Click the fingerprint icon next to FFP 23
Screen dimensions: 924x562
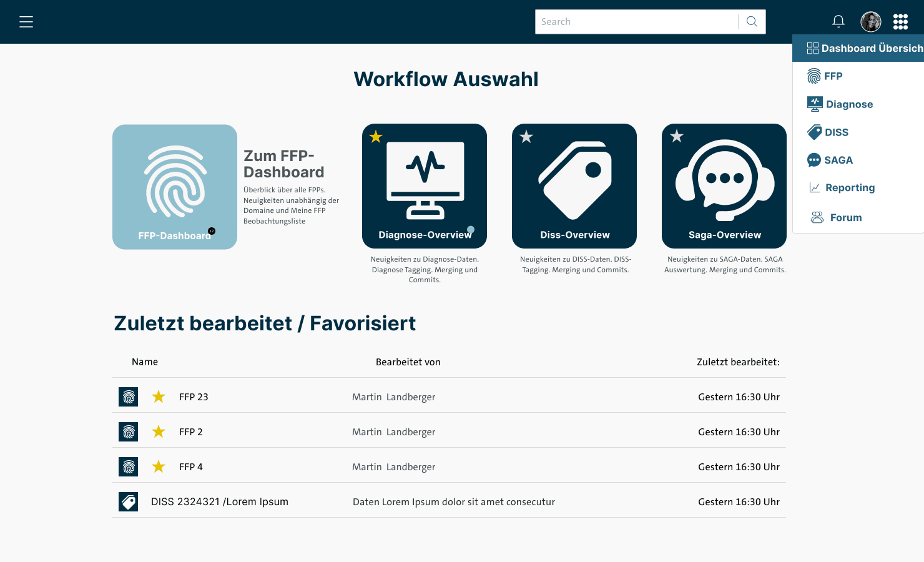128,397
